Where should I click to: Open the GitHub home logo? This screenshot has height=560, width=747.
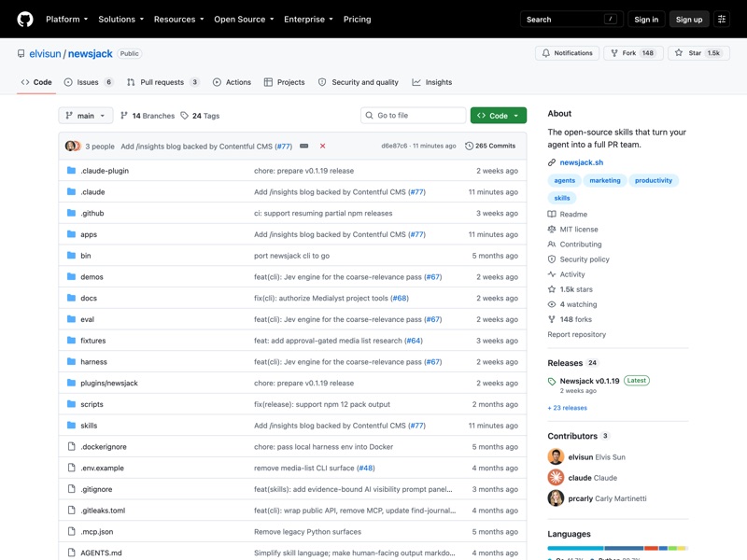coord(25,19)
